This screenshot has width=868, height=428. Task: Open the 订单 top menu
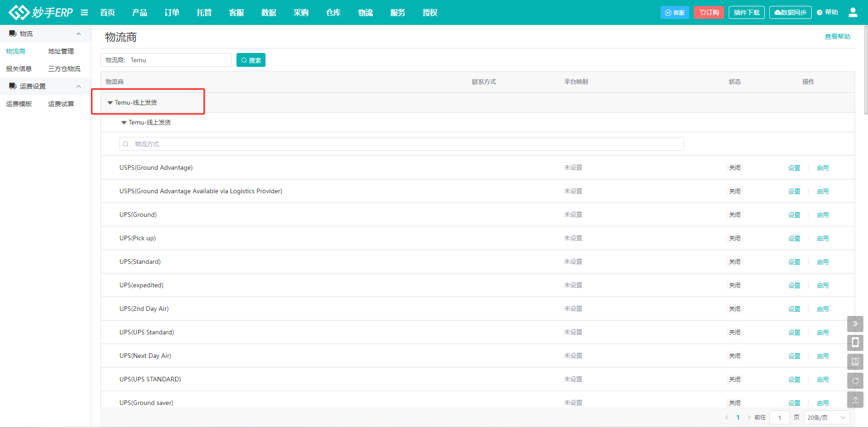pos(171,12)
